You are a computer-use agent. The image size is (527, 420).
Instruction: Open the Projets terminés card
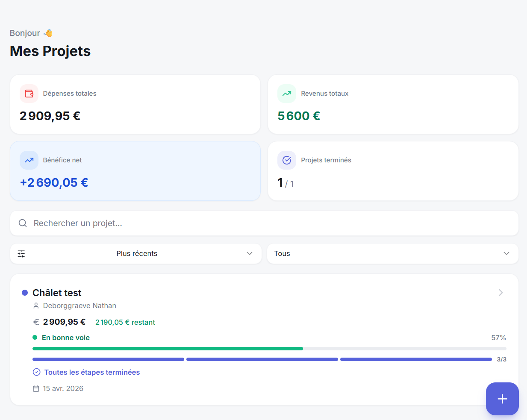click(393, 171)
